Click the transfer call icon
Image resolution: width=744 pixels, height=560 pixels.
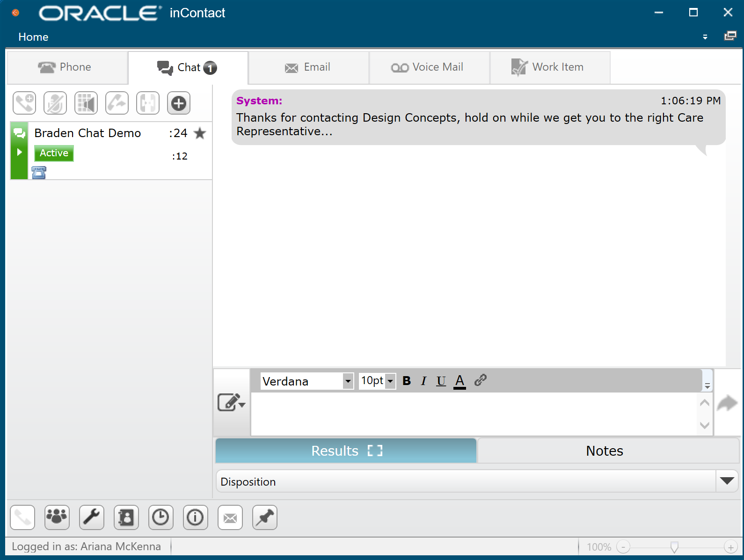pyautogui.click(x=117, y=103)
